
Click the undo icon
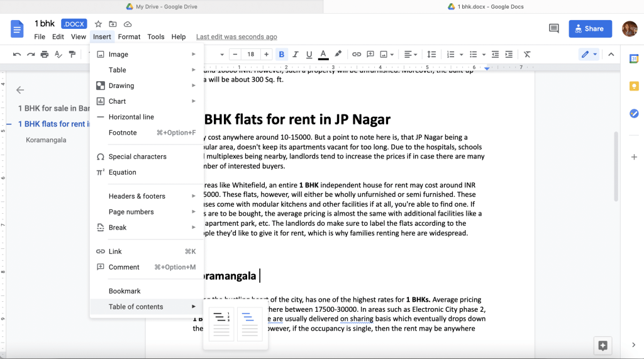pos(17,54)
